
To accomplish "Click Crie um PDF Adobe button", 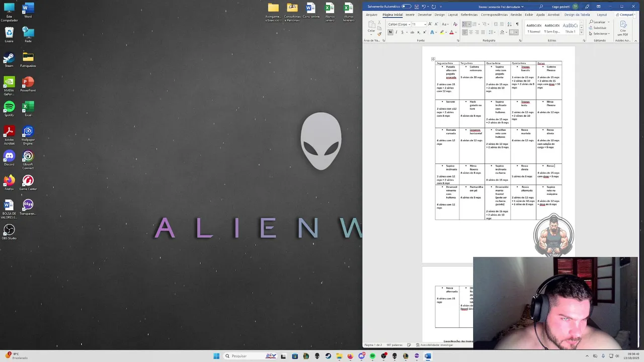I will tap(623, 29).
